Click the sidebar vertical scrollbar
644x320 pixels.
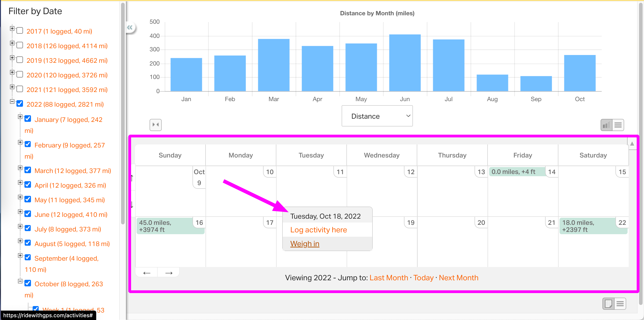123,113
